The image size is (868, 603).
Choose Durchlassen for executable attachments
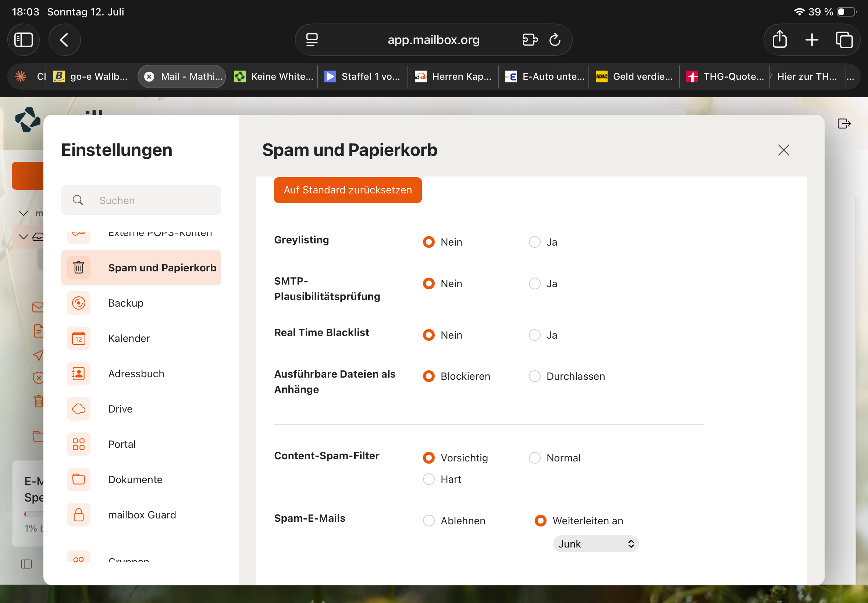coord(534,376)
